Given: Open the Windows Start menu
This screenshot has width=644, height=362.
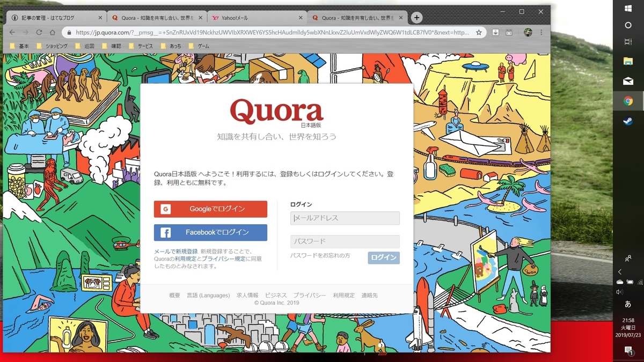Looking at the screenshot, I should pos(628,8).
